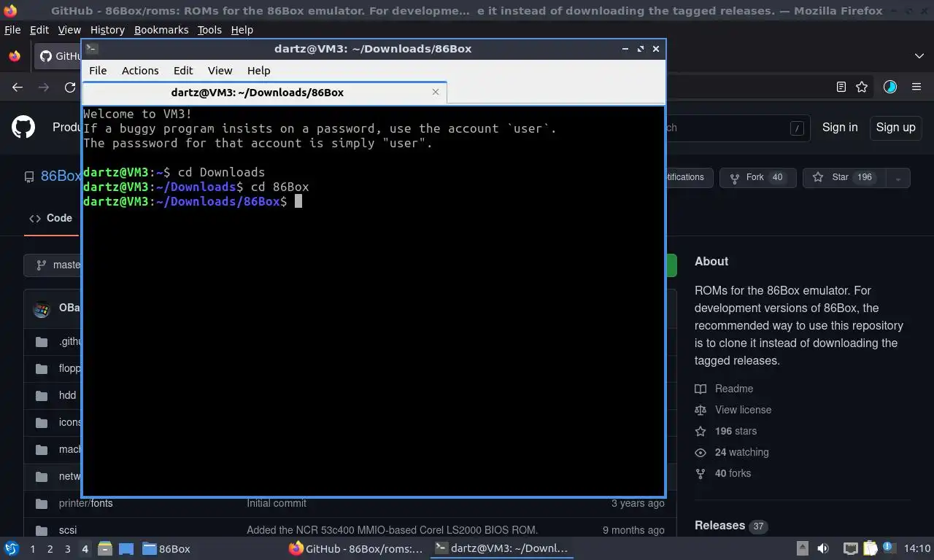Viewport: 934px width, 560px height.
Task: Open the terminal Edit menu
Action: coord(183,71)
